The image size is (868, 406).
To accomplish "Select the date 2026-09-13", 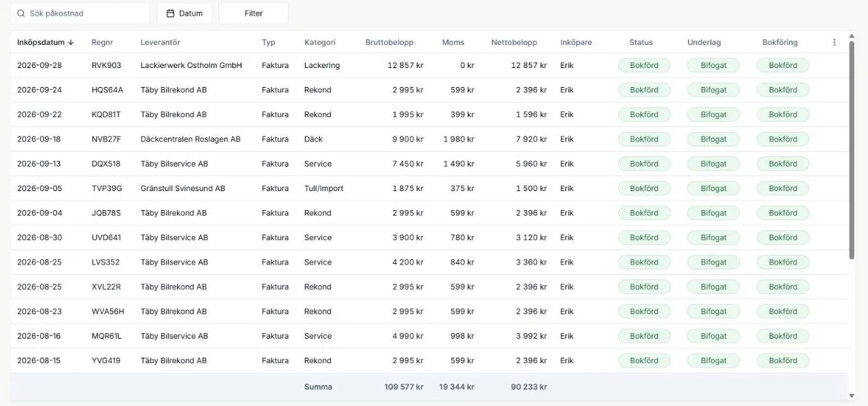I will coord(39,164).
